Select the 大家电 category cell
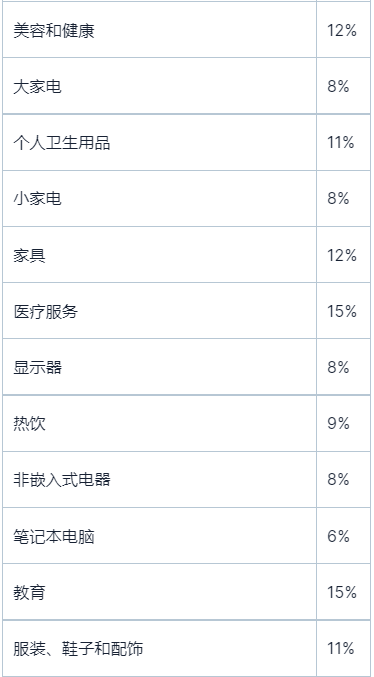374x677 pixels. tap(159, 86)
